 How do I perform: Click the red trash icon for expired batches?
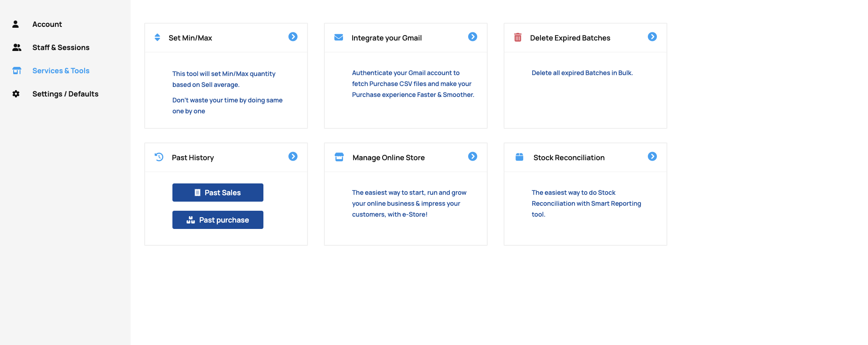pyautogui.click(x=518, y=37)
